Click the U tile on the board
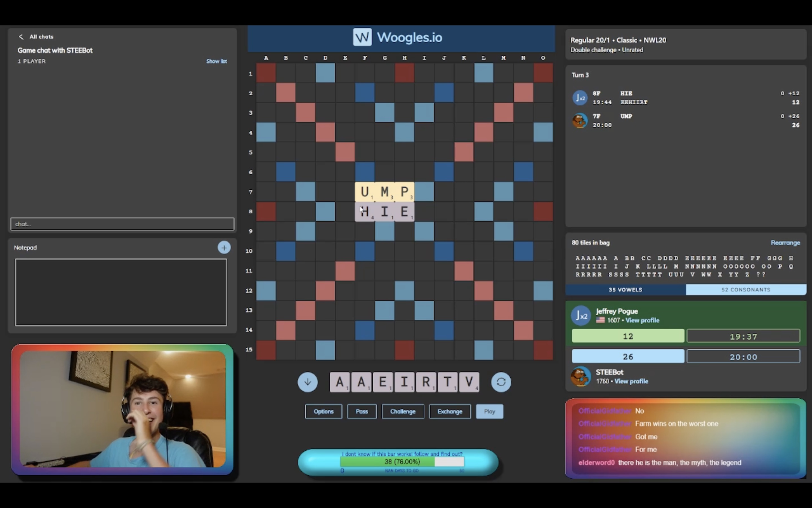This screenshot has height=508, width=812. coord(365,192)
